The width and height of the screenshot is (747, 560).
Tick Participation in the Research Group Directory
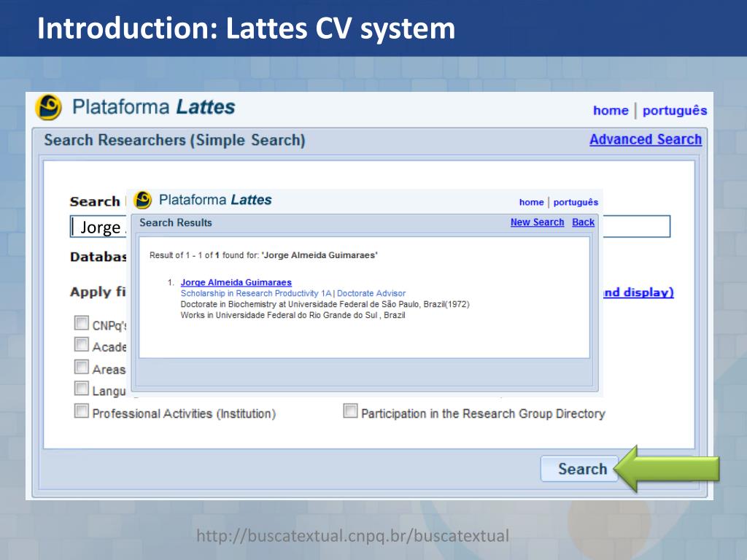click(x=351, y=411)
